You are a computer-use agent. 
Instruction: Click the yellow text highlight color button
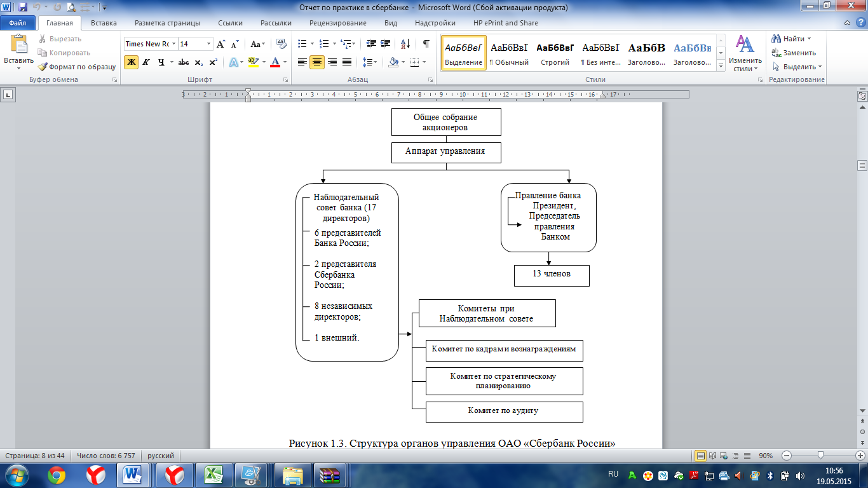[254, 62]
